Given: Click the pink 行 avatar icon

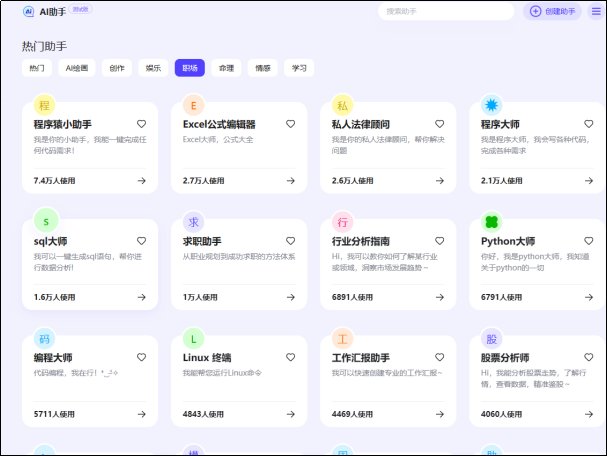Looking at the screenshot, I should pyautogui.click(x=343, y=222).
